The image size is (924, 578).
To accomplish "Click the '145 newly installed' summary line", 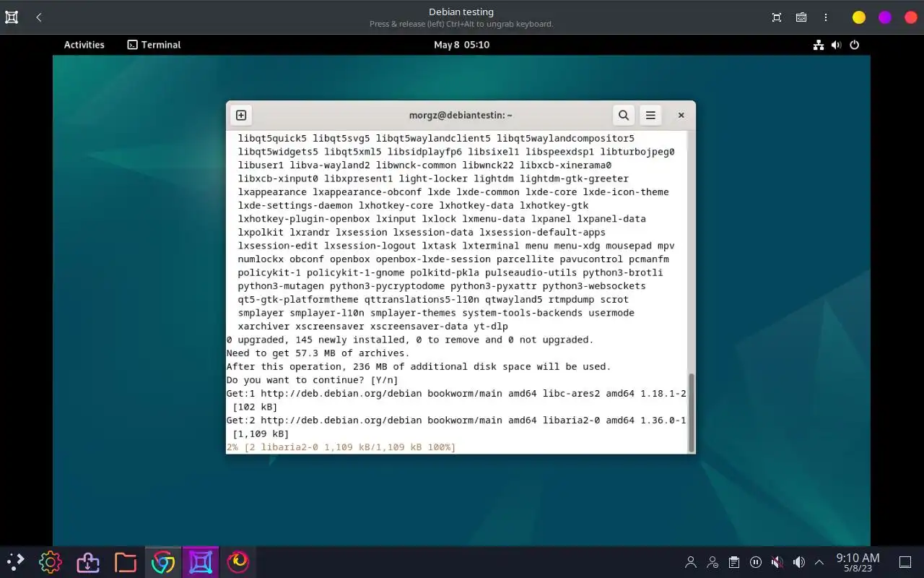I will pyautogui.click(x=410, y=340).
